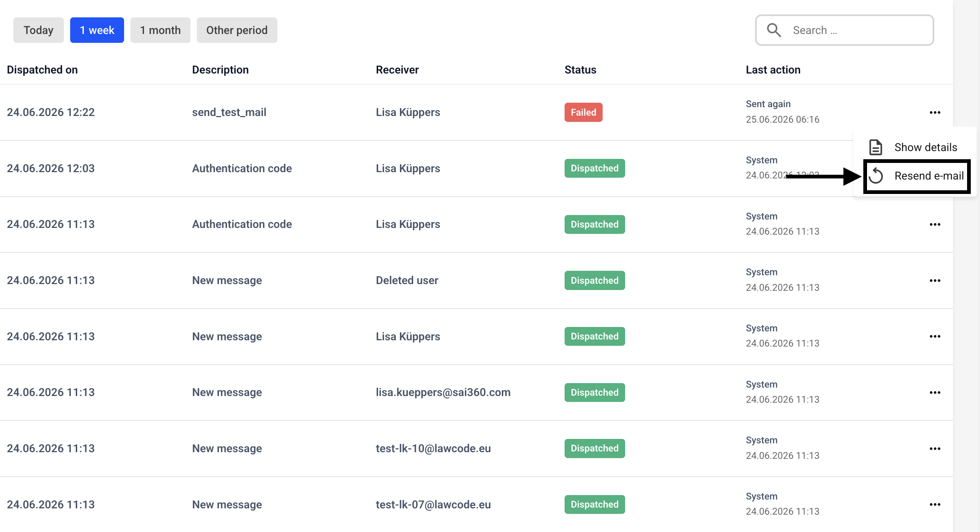Click the Status column header
980x532 pixels.
point(580,69)
